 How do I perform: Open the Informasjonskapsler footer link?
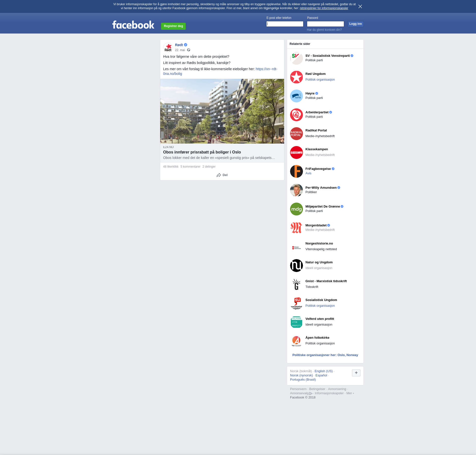point(329,393)
